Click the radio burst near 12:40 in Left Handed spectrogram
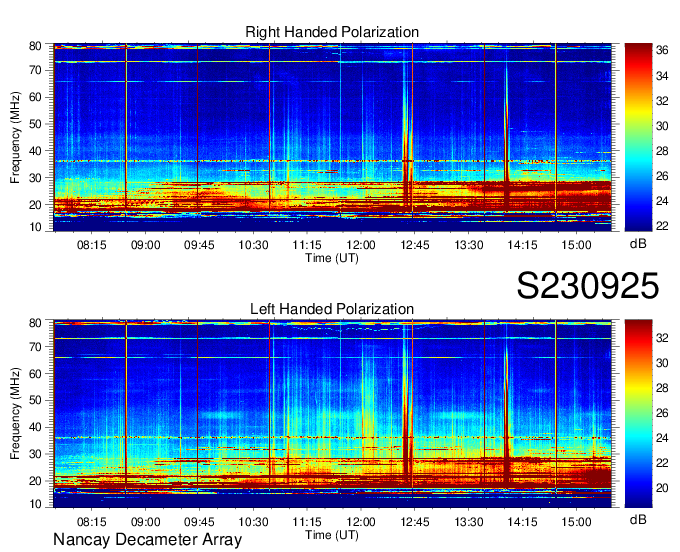680x552 pixels. click(407, 408)
